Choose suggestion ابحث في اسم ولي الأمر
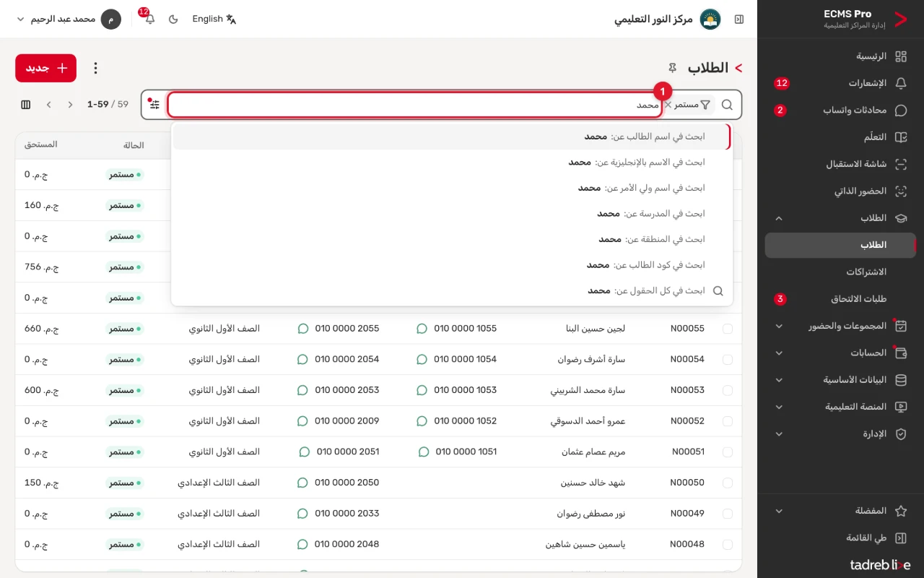This screenshot has height=578, width=924. [452, 188]
